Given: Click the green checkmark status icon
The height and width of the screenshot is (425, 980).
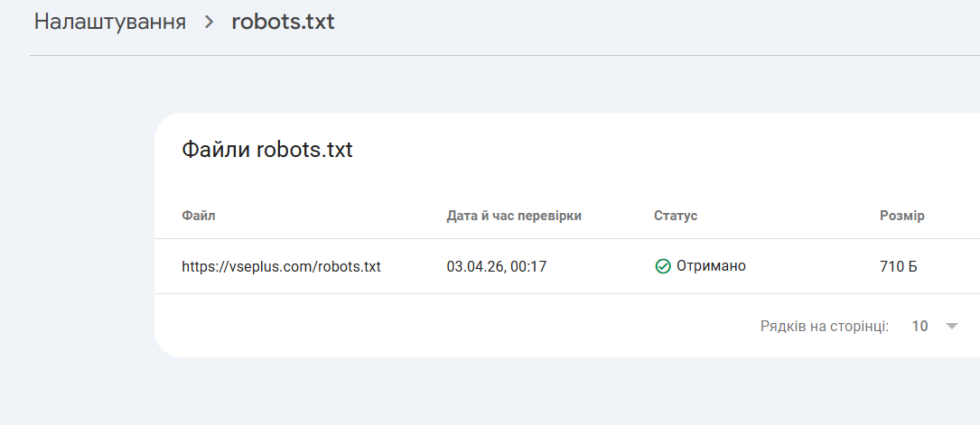Looking at the screenshot, I should (x=663, y=266).
